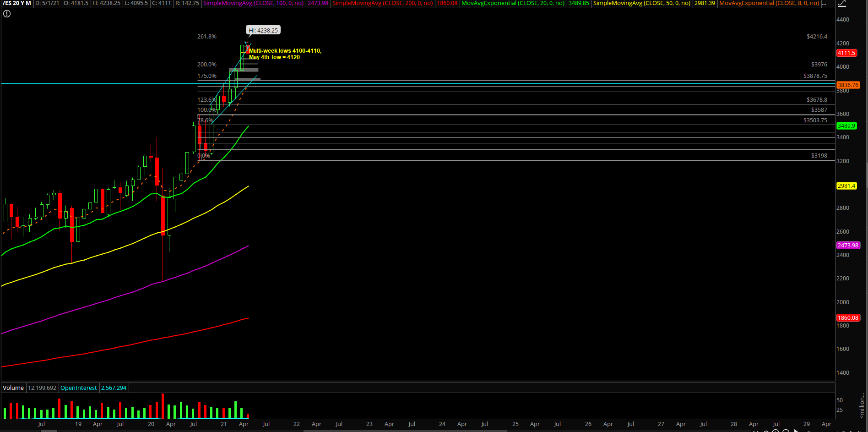The width and height of the screenshot is (868, 432).
Task: Click the red 1860.08 axis badge
Action: [848, 318]
